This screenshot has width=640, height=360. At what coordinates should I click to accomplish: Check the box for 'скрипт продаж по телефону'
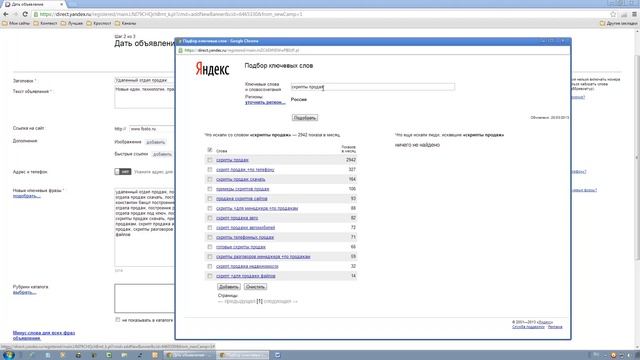(210, 169)
